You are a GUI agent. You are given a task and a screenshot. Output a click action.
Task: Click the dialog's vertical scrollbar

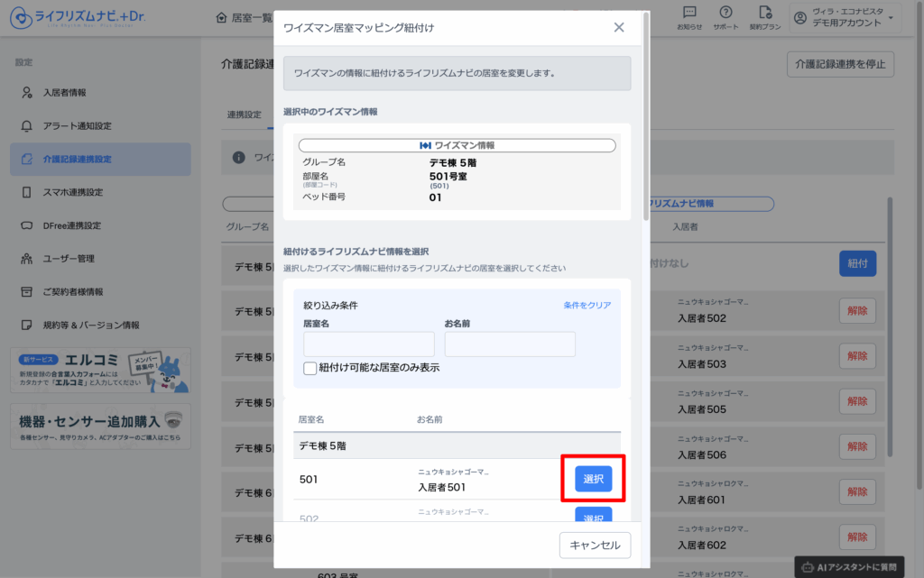[x=645, y=117]
